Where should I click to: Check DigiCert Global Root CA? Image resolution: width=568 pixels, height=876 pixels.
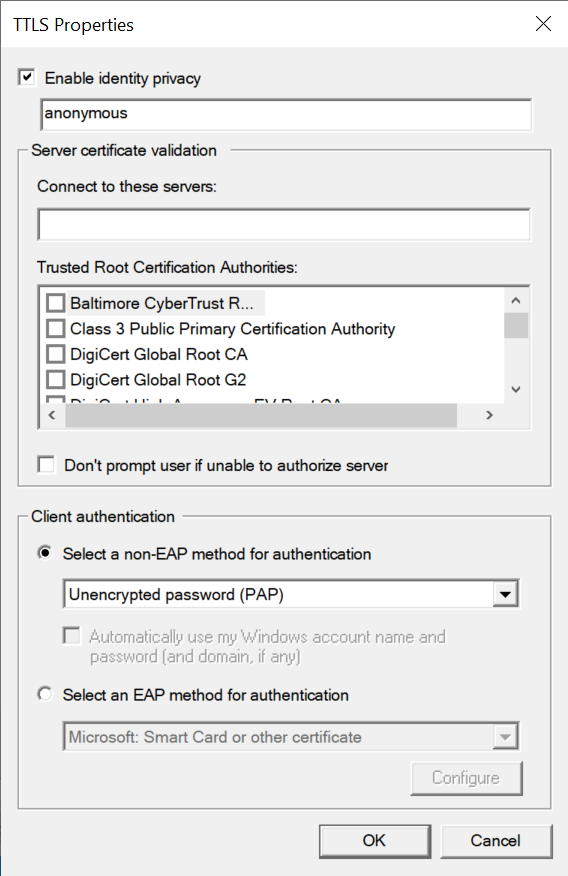point(55,354)
